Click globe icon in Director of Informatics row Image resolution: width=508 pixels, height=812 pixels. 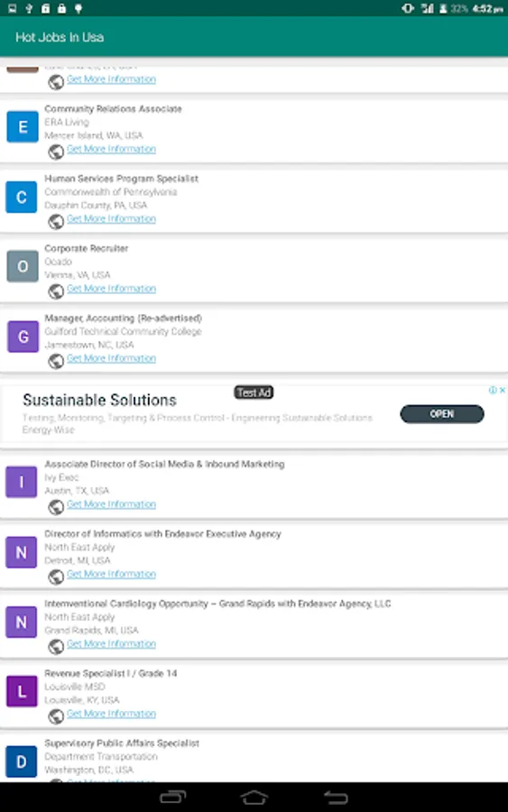coord(56,577)
